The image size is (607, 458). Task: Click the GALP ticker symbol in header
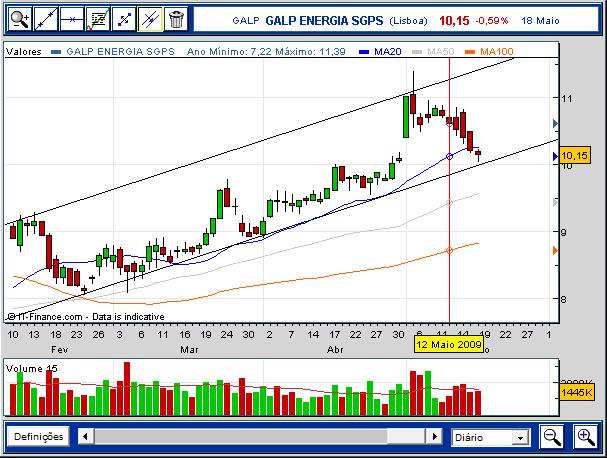[245, 21]
